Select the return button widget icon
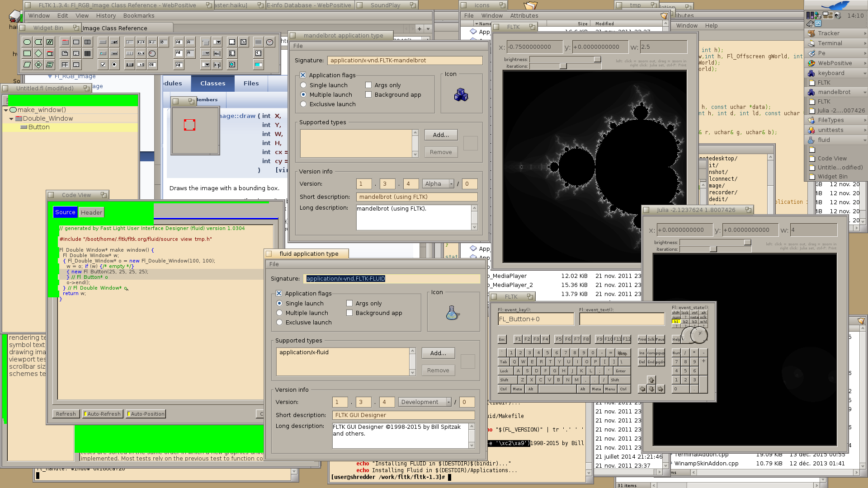This screenshot has height=488, width=868. click(x=114, y=42)
